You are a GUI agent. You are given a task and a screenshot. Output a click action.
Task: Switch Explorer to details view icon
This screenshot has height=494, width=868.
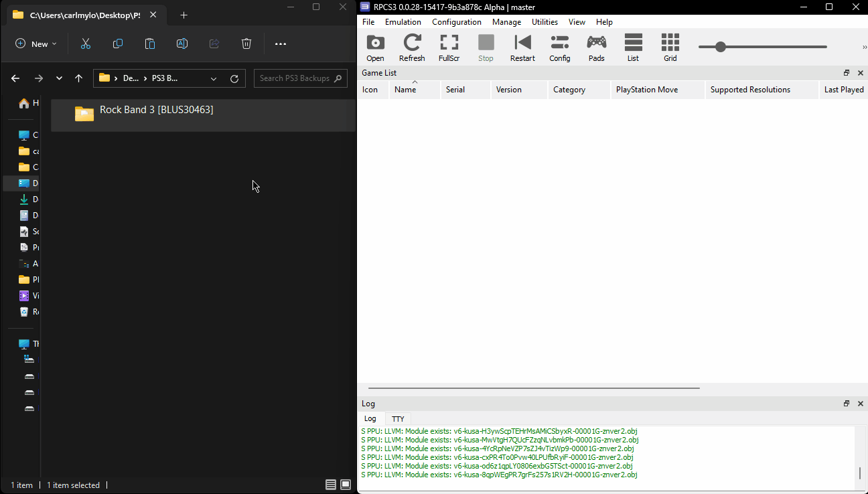[331, 485]
